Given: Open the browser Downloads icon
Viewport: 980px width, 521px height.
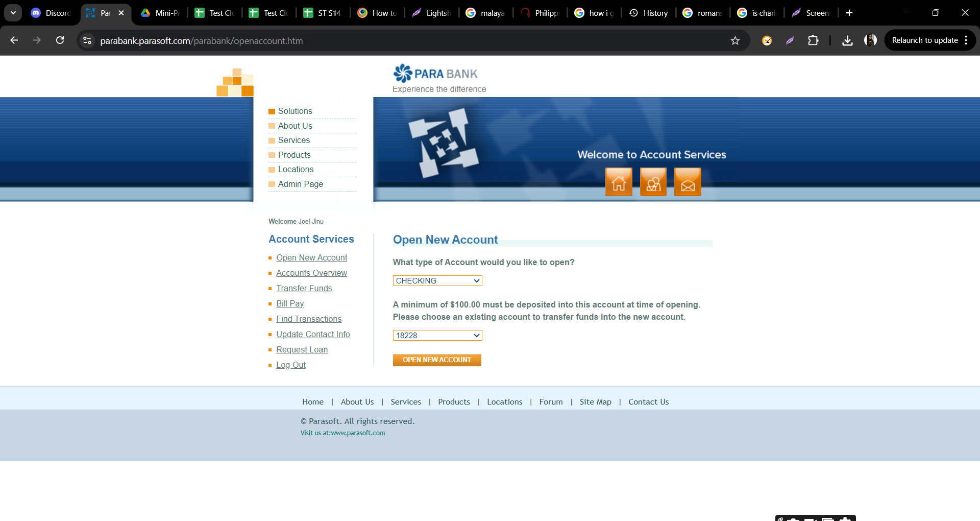Looking at the screenshot, I should coord(847,41).
